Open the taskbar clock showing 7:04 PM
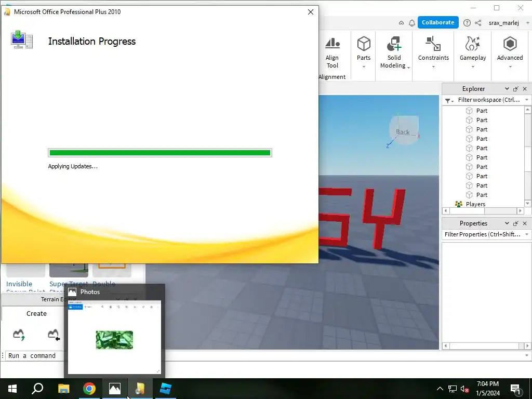 487,389
